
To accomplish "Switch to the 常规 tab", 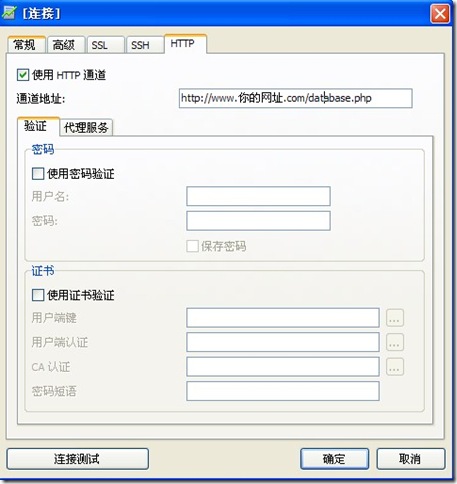I will pos(26,44).
